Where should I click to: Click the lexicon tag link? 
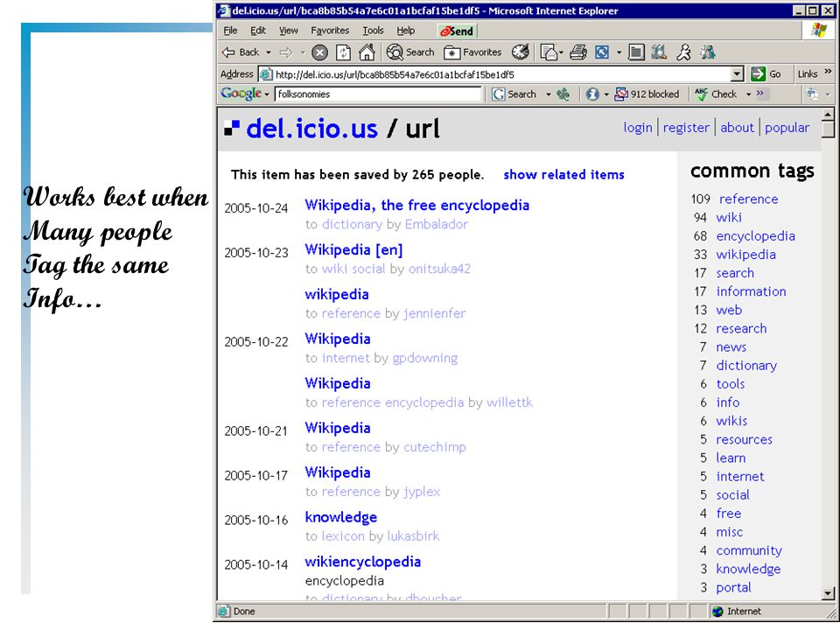(x=343, y=536)
